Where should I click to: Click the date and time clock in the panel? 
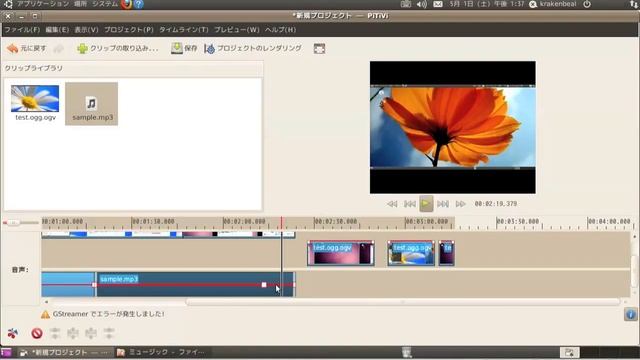click(487, 4)
